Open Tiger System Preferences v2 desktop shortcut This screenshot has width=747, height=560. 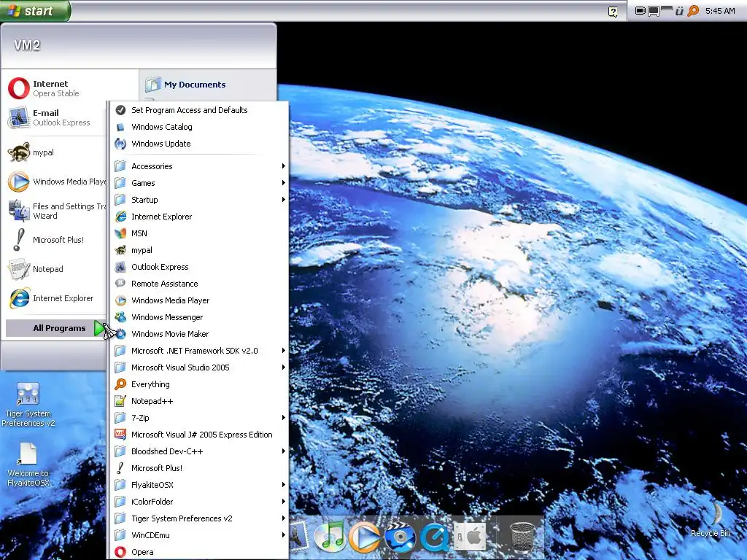[28, 404]
